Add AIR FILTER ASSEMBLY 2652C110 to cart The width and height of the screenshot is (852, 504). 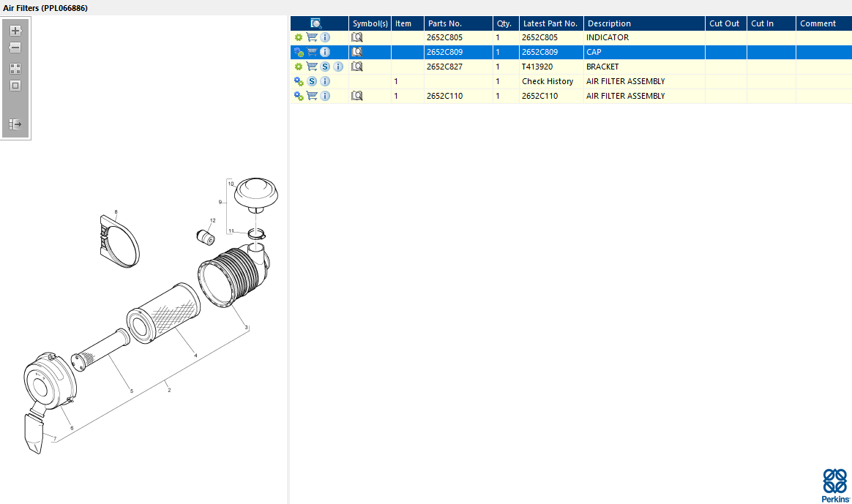pos(312,96)
